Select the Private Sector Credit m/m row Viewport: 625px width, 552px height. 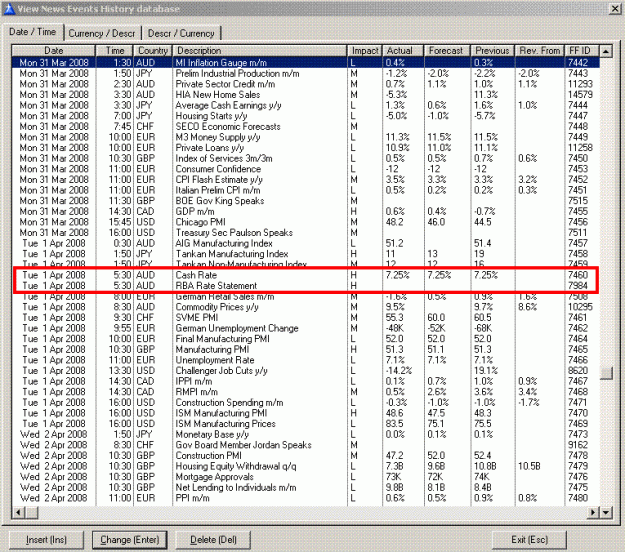305,84
